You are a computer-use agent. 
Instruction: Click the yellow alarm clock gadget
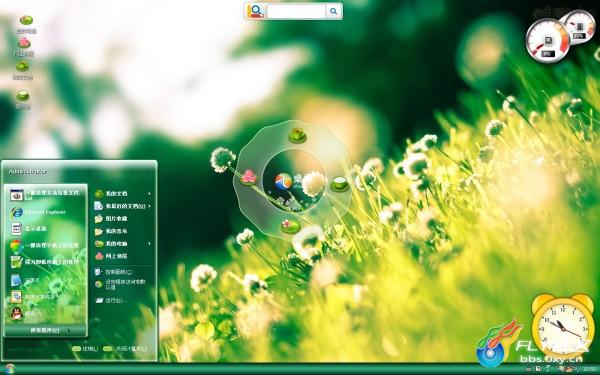click(x=562, y=326)
